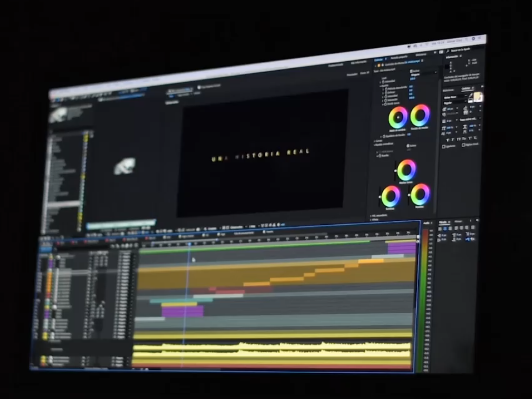Open the font family dropdown

455,97
